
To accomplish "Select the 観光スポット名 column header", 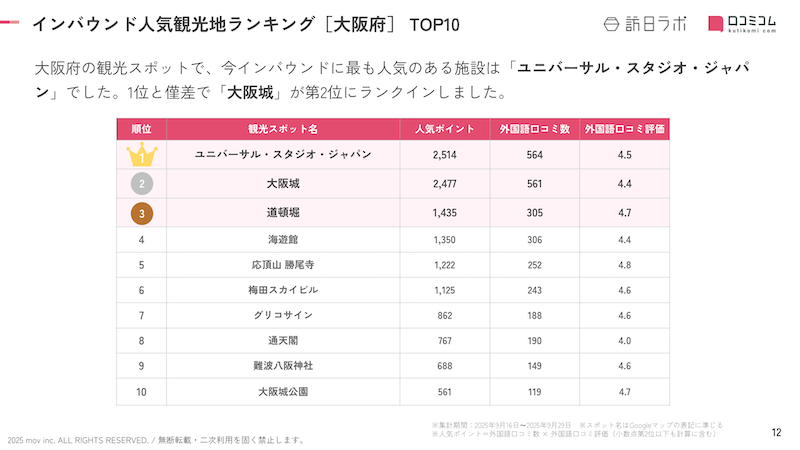I will 283,129.
